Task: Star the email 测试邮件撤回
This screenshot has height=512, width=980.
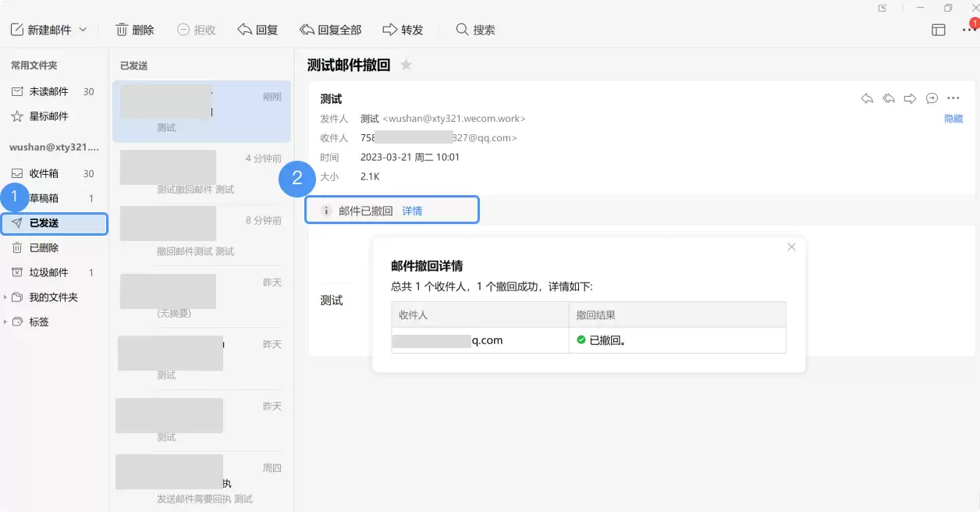Action: tap(407, 66)
